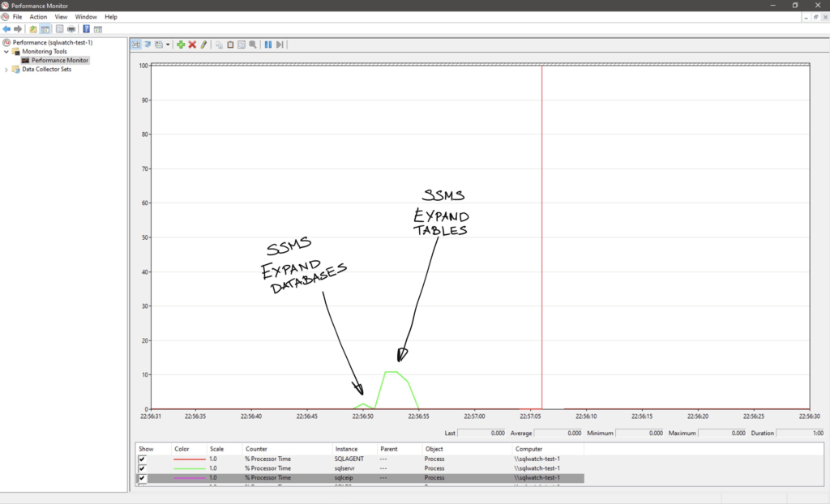Click the Highlight pencil icon

pos(203,45)
